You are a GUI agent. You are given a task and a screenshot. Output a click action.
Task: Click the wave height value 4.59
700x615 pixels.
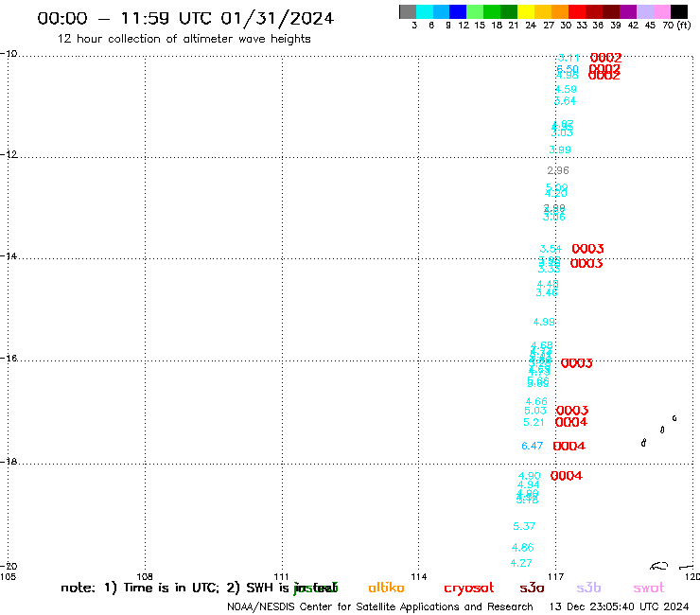pyautogui.click(x=566, y=89)
